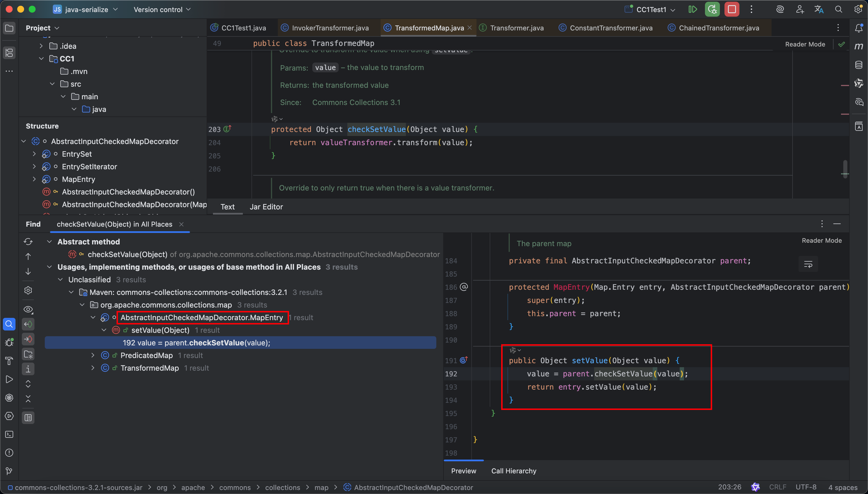Open the Terminal tool window icon

pyautogui.click(x=9, y=434)
